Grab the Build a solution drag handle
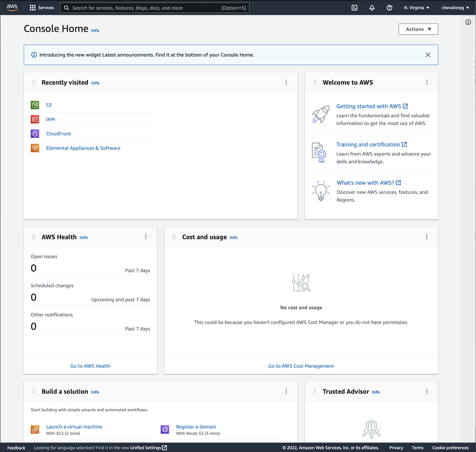 34,391
